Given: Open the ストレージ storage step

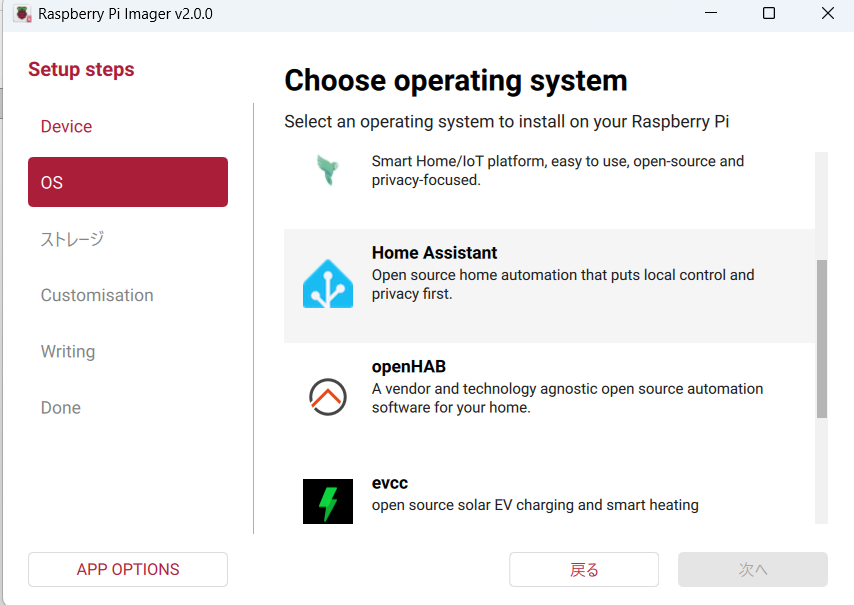Looking at the screenshot, I should (x=72, y=239).
